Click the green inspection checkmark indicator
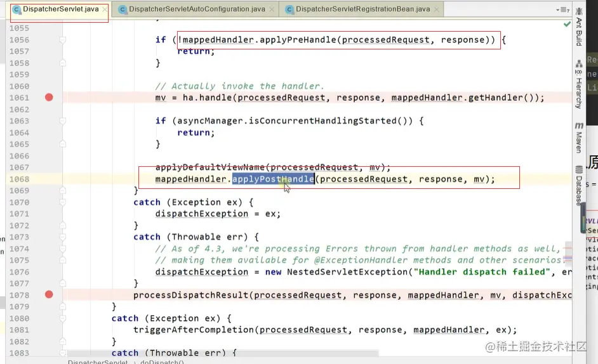This screenshot has height=364, width=598. pos(567,24)
